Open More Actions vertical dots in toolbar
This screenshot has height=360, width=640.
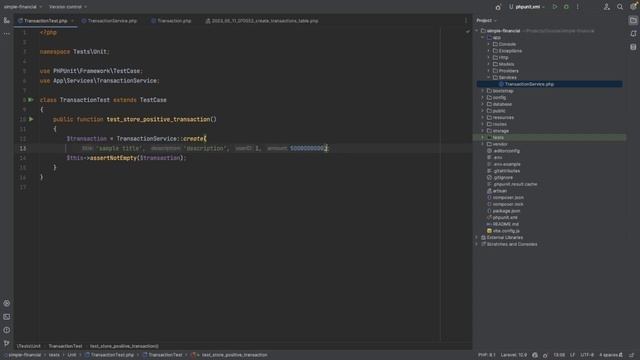pos(578,7)
